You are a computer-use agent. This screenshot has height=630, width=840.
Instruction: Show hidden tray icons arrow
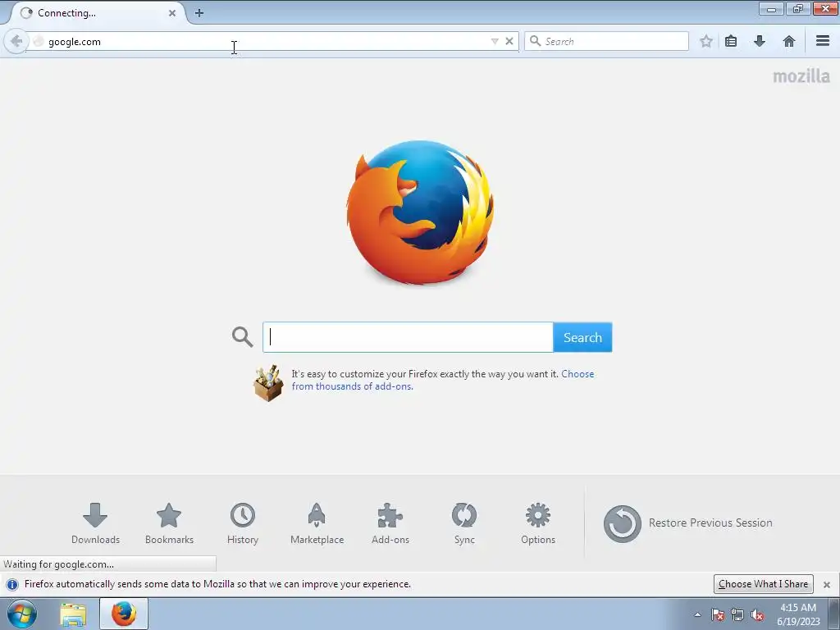[697, 614]
